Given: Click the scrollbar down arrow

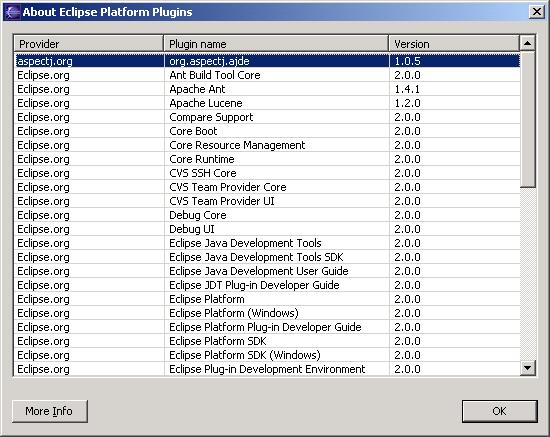Looking at the screenshot, I should click(x=527, y=368).
